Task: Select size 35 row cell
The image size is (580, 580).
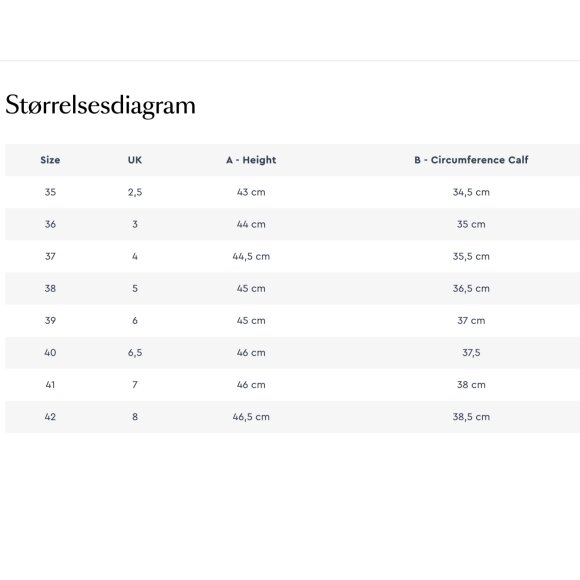Action: tap(50, 192)
